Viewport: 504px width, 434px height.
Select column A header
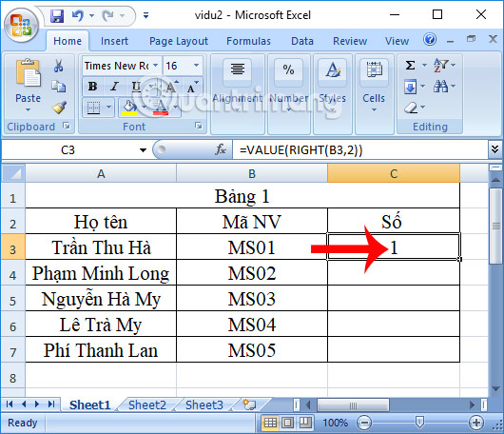[x=101, y=174]
